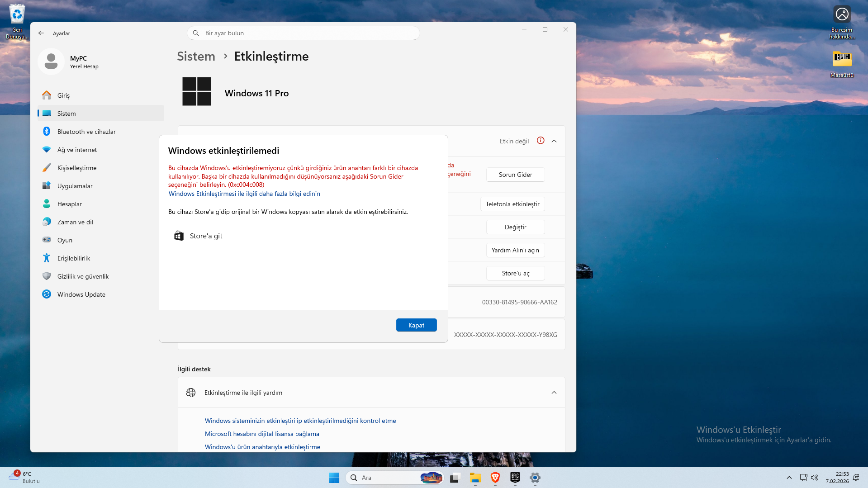Screen dimensions: 868x488
Task: Click the 'Sorun Gider' button
Action: tap(515, 175)
